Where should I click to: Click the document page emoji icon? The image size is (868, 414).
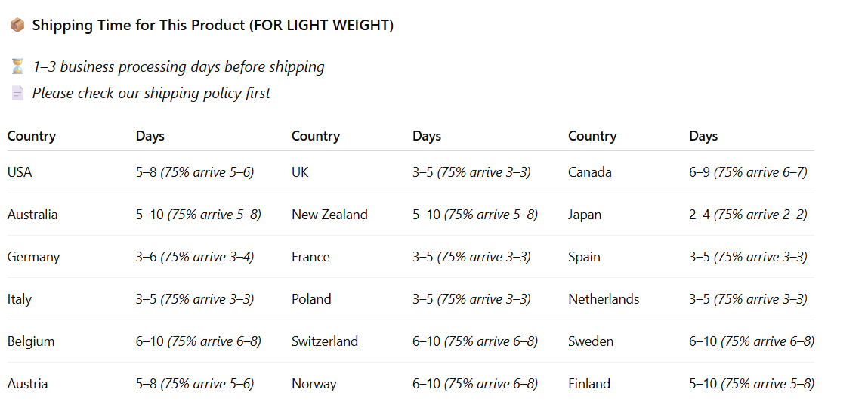17,94
